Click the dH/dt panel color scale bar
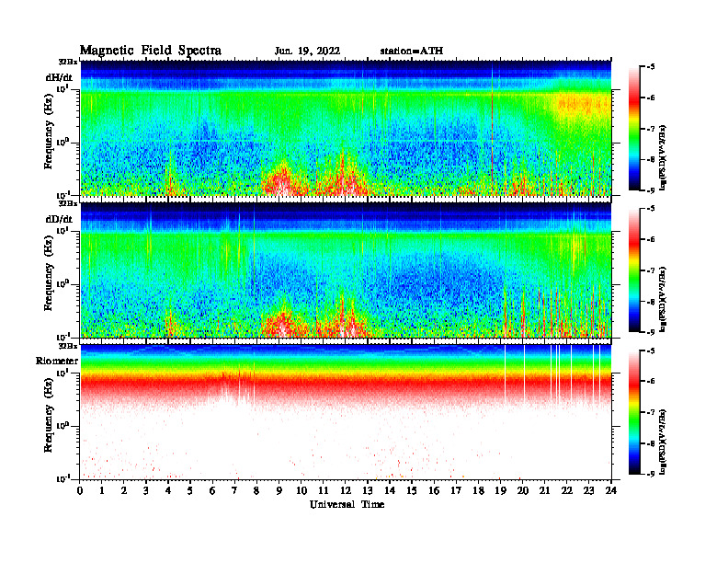The width and height of the screenshot is (728, 563). pyautogui.click(x=634, y=129)
